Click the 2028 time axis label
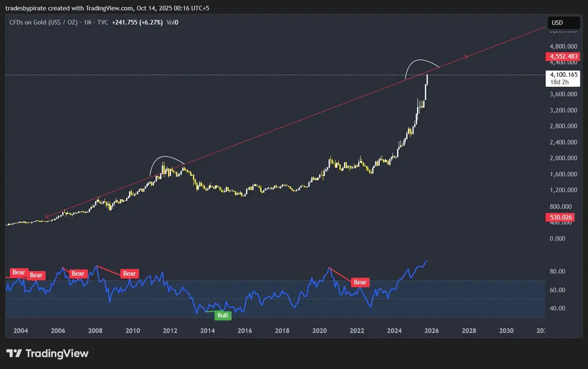 pos(469,331)
